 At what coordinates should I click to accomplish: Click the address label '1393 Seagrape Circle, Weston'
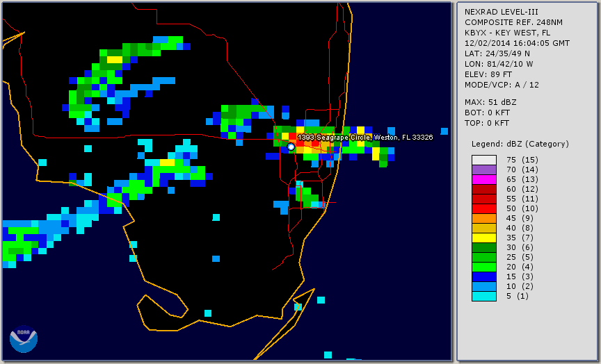coord(365,138)
